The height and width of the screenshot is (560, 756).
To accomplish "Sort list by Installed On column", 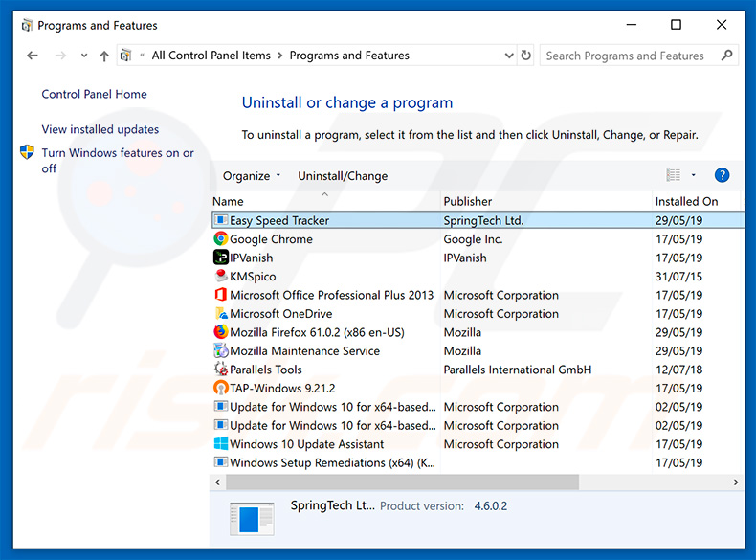I will point(686,201).
